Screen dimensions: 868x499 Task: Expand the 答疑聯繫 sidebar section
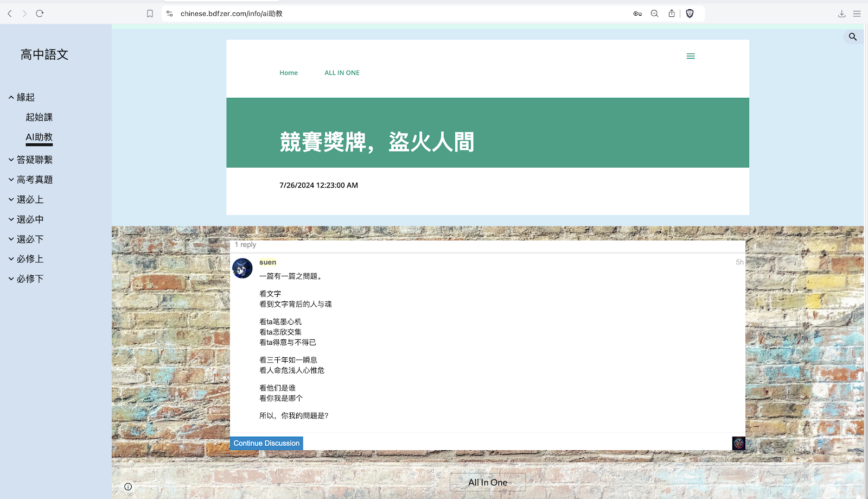[11, 160]
